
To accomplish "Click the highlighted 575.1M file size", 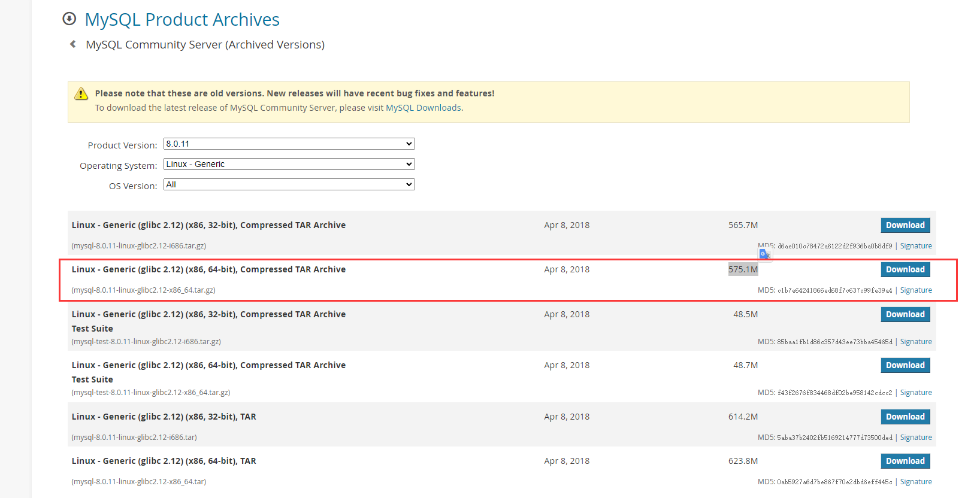I will [743, 269].
